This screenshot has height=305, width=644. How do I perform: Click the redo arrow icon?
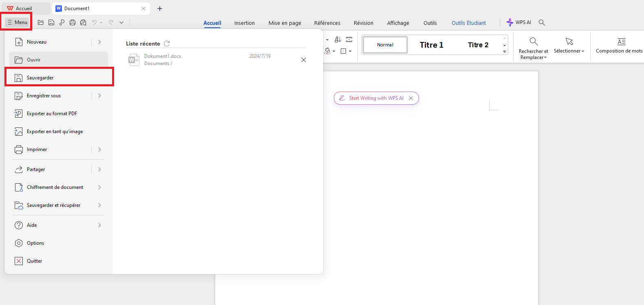click(111, 23)
